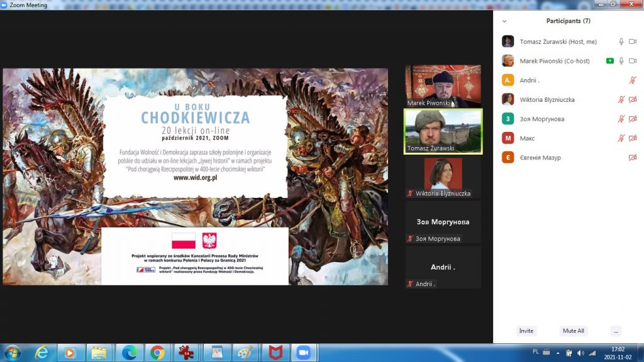Show hidden system tray icons

point(557,353)
